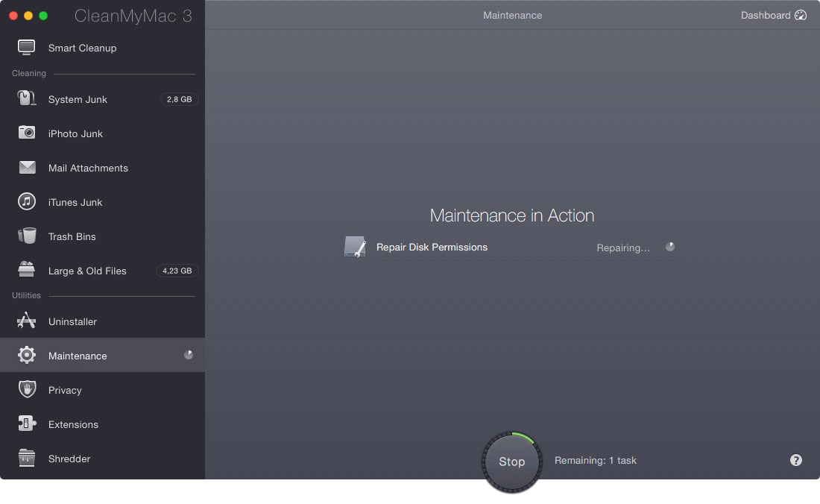
Task: Select the iTunes Junk music note icon
Action: [27, 201]
